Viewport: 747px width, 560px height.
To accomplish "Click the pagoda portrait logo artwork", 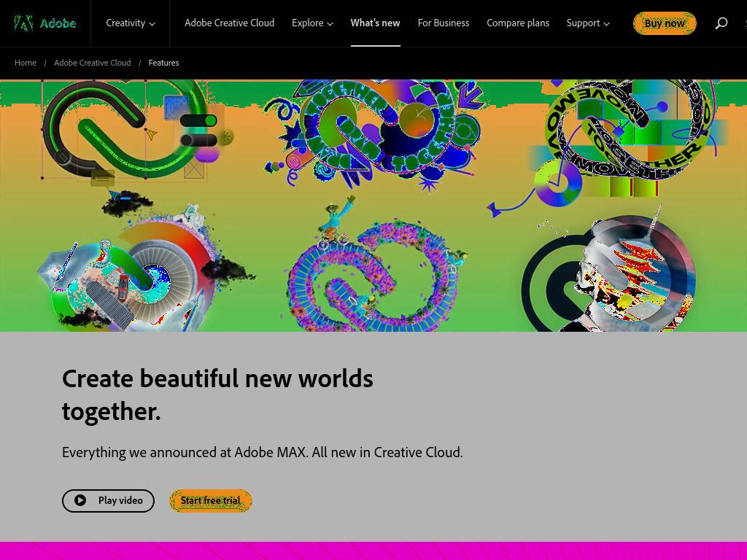I will 610,271.
